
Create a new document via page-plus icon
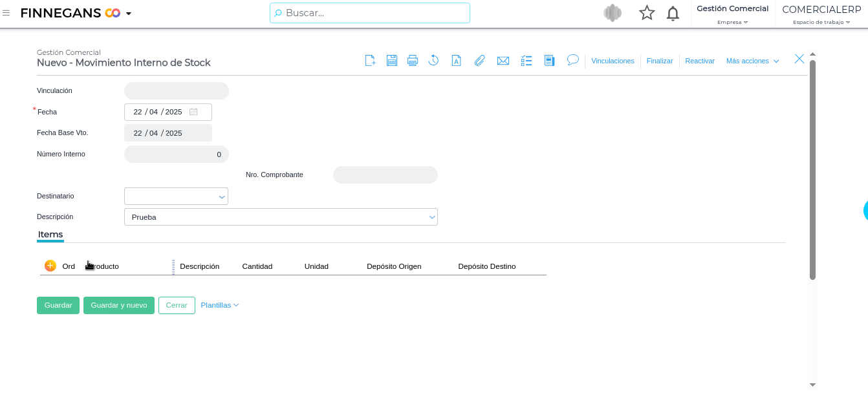(370, 61)
